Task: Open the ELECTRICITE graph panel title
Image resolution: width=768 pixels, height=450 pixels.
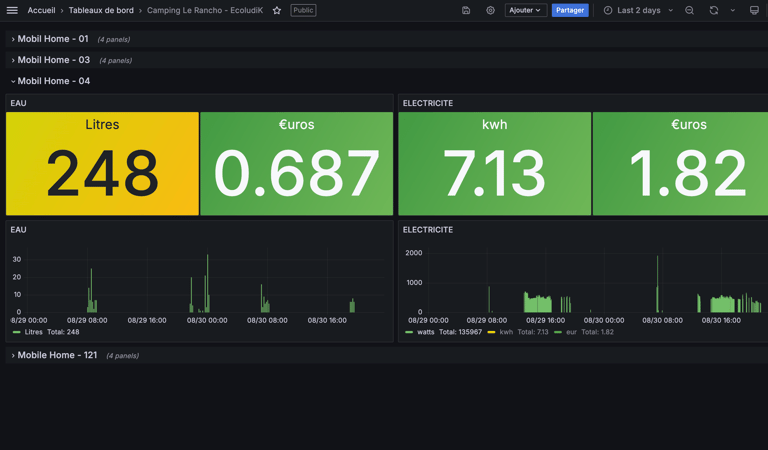Action: [x=428, y=230]
